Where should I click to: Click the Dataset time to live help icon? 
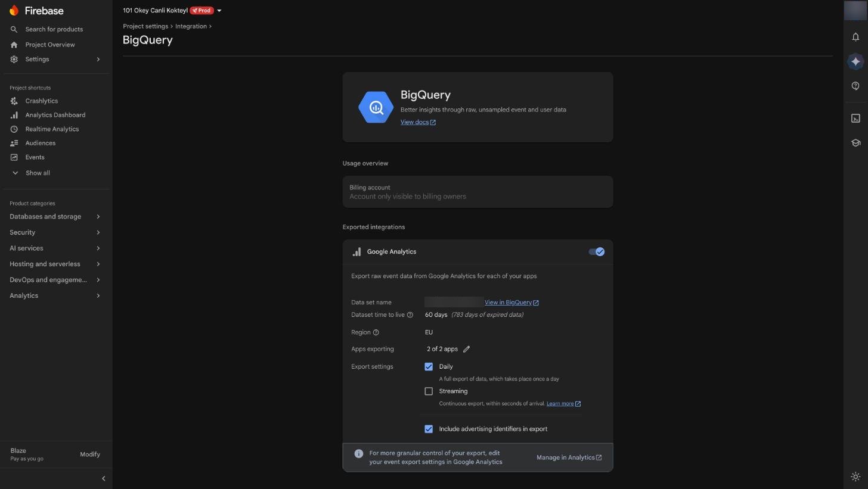(x=410, y=315)
